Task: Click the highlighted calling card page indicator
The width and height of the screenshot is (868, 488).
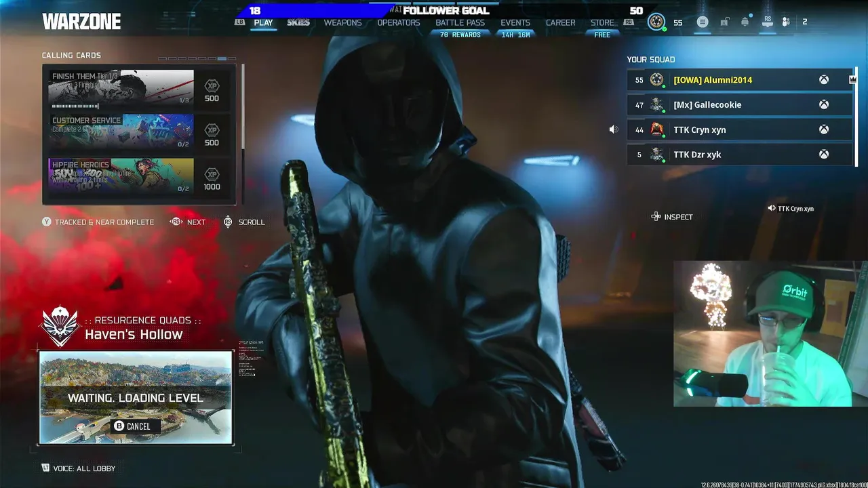Action: pos(222,58)
